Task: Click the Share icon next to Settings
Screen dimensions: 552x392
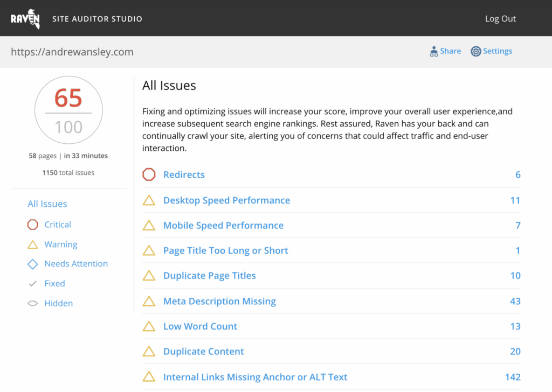Action: pos(433,51)
